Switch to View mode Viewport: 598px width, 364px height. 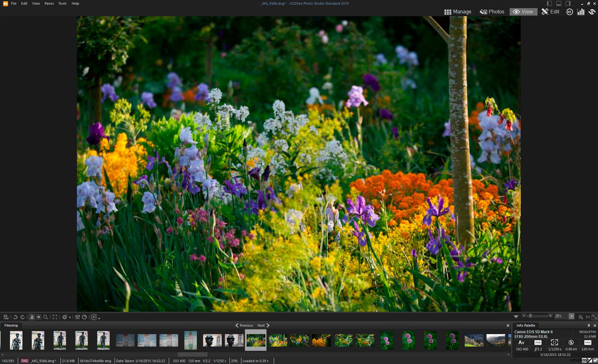click(523, 12)
